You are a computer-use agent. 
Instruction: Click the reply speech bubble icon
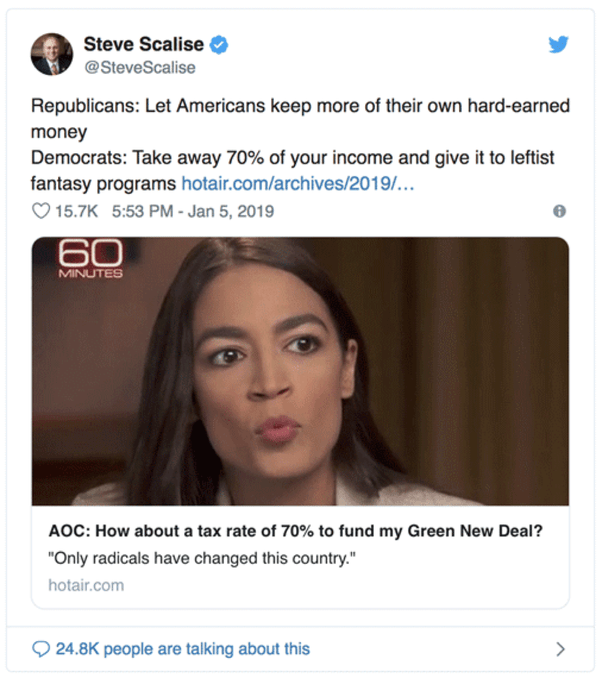pos(41,649)
